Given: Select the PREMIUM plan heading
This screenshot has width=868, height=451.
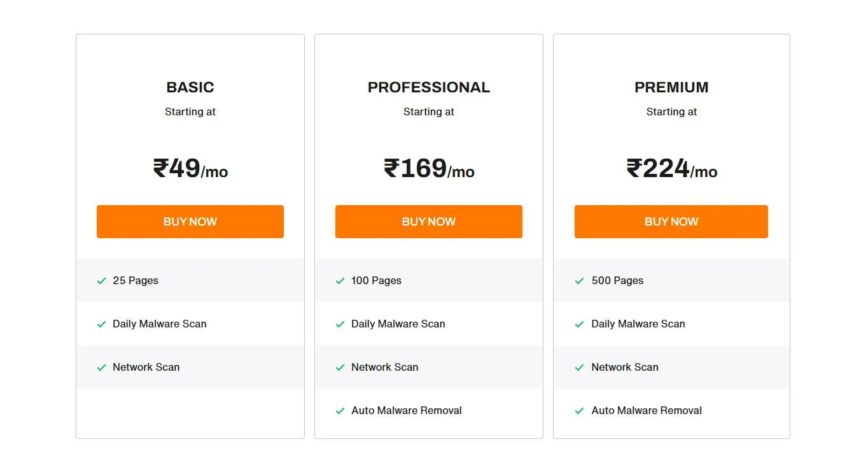Looking at the screenshot, I should (x=671, y=87).
